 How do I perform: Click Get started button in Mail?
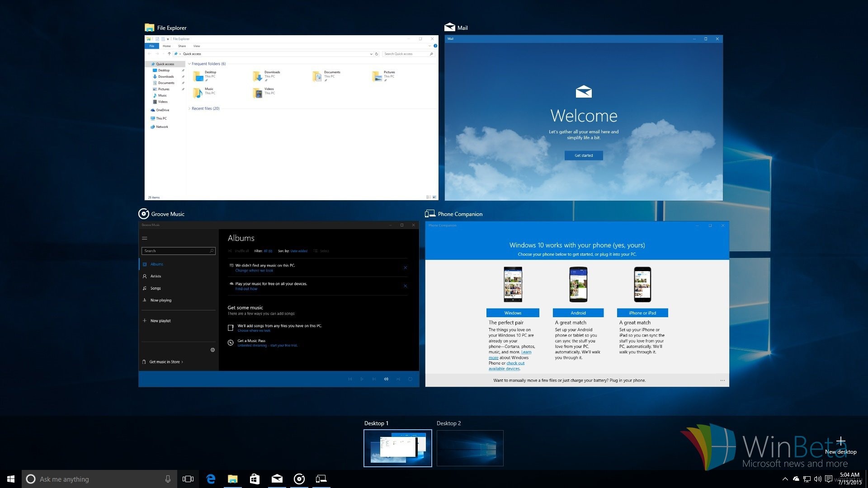[x=583, y=155]
